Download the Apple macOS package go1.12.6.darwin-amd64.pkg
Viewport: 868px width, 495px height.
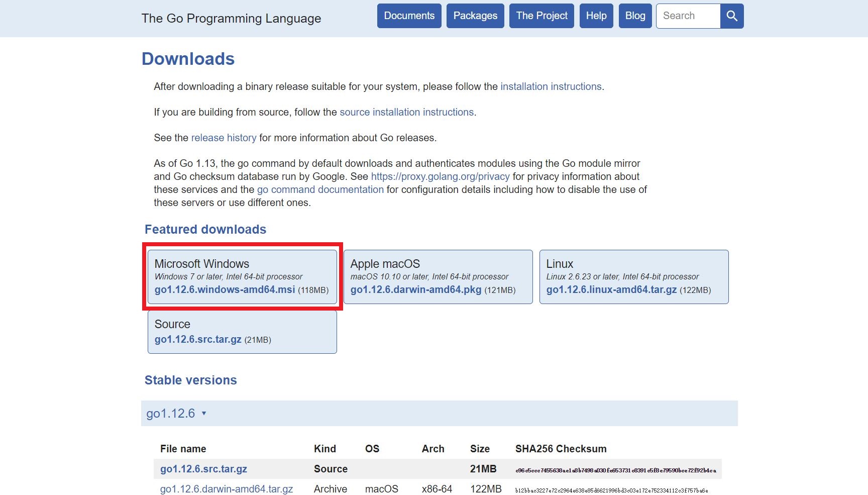coord(416,289)
